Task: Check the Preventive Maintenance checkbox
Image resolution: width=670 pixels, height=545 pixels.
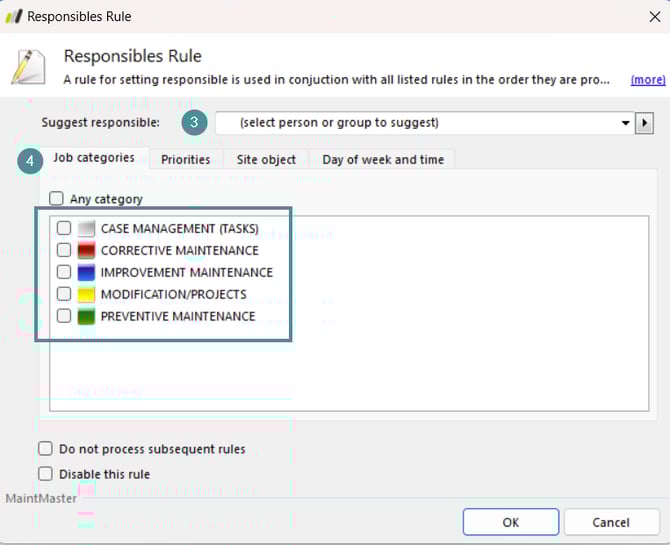Action: pos(64,317)
